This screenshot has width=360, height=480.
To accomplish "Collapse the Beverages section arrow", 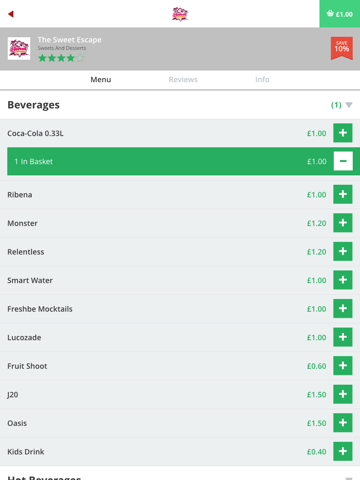I will pos(349,105).
